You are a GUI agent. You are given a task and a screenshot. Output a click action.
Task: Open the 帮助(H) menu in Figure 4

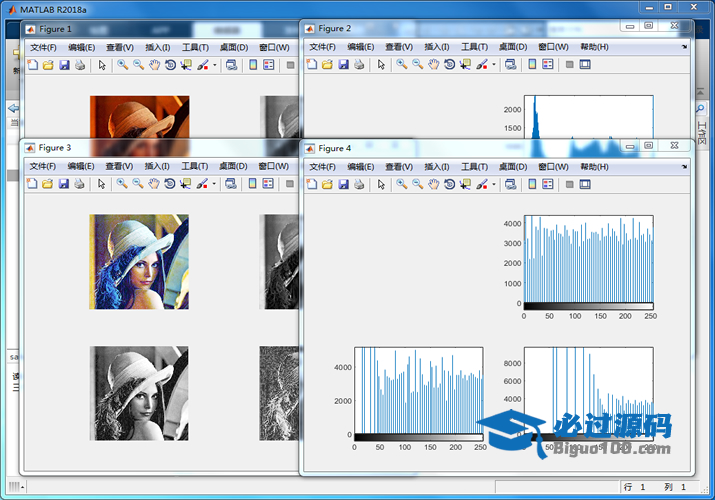click(x=594, y=166)
